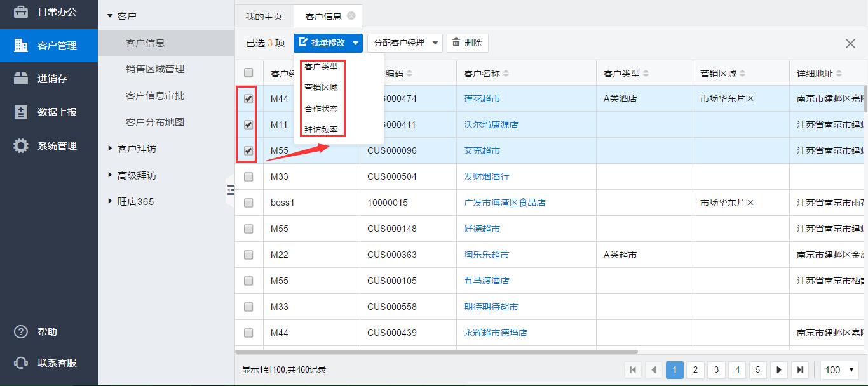
Task: Expand the 客户拜访 tree section
Action: [110, 149]
